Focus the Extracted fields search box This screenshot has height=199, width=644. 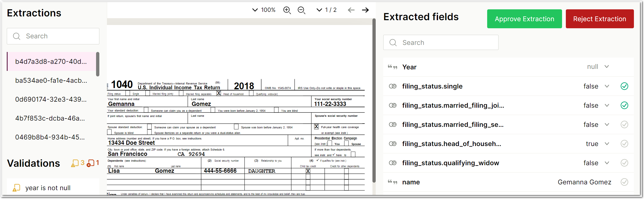pyautogui.click(x=441, y=42)
